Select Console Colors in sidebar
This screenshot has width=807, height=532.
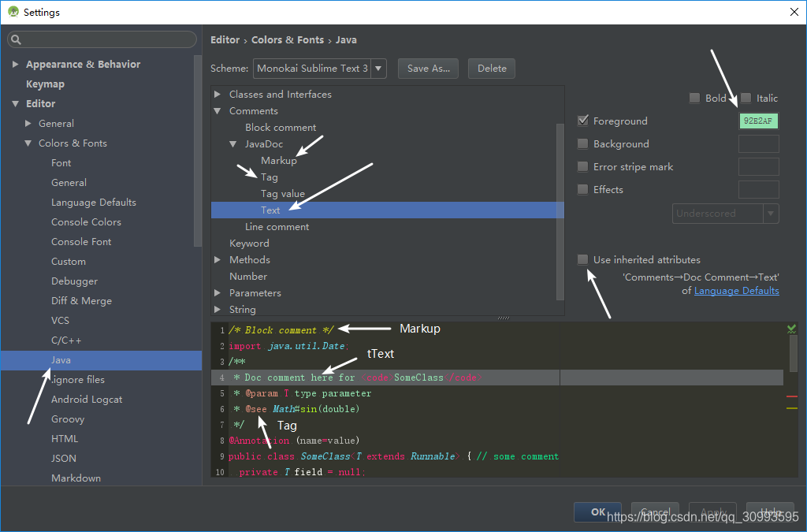pyautogui.click(x=86, y=221)
